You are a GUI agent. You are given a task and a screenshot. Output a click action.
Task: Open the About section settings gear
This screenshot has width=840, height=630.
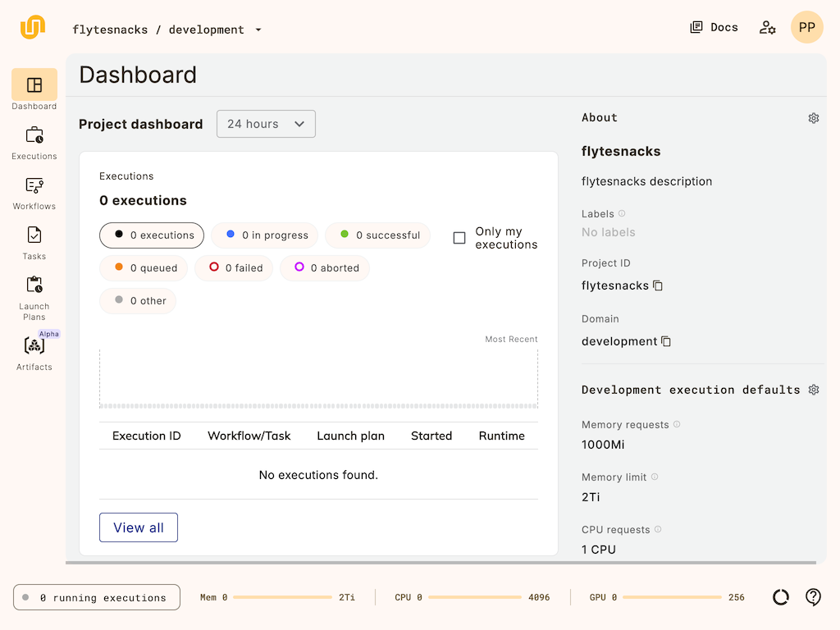point(814,118)
